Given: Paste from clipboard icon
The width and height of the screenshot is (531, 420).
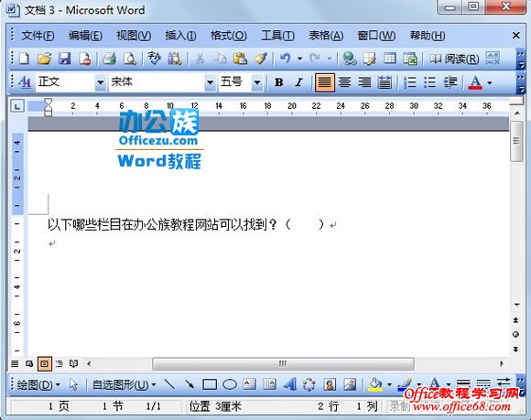Looking at the screenshot, I should pyautogui.click(x=240, y=59).
